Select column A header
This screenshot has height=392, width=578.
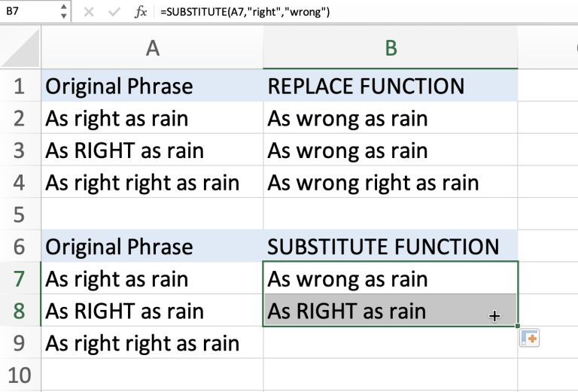tap(152, 49)
